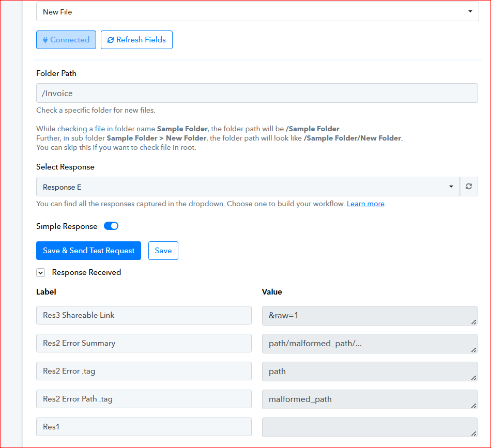This screenshot has height=448, width=491.
Task: Open the Select Response dropdown
Action: (x=248, y=187)
